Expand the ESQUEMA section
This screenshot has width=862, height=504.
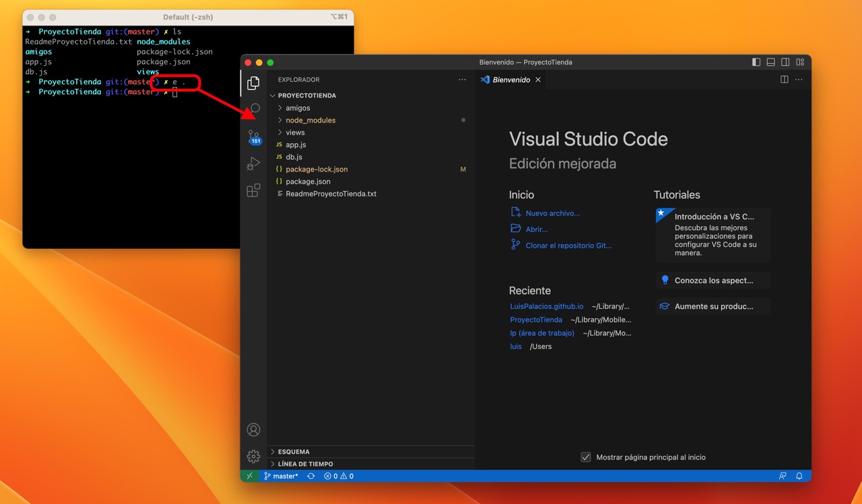click(x=371, y=452)
